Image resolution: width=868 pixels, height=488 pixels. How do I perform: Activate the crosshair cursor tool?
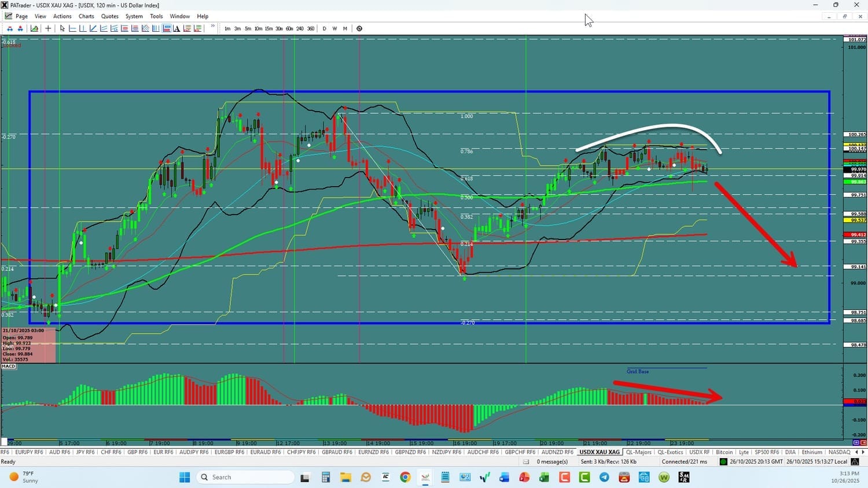point(48,28)
